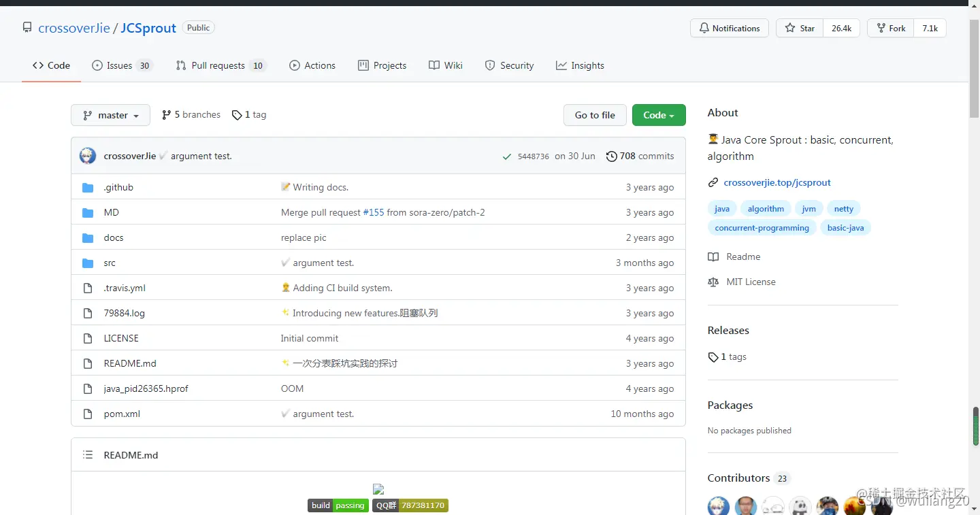
Task: Open the Projects tab
Action: point(382,65)
